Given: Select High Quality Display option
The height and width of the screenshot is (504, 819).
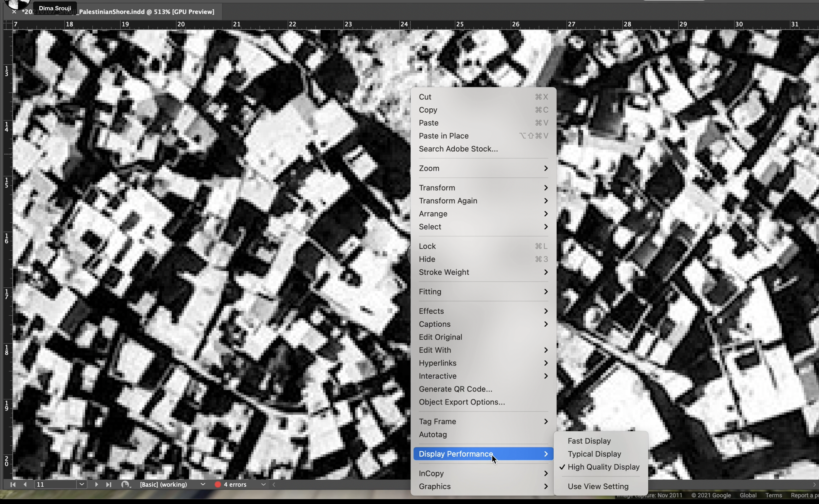Looking at the screenshot, I should pos(603,467).
